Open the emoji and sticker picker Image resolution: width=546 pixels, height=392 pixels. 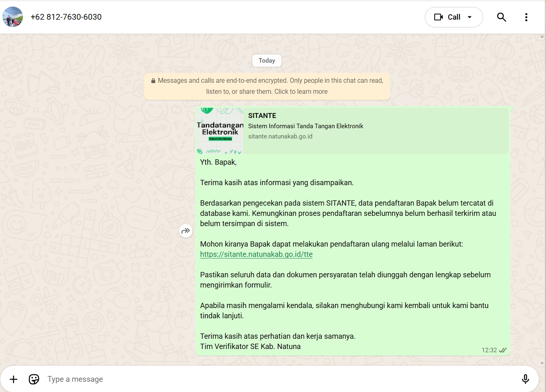point(34,379)
